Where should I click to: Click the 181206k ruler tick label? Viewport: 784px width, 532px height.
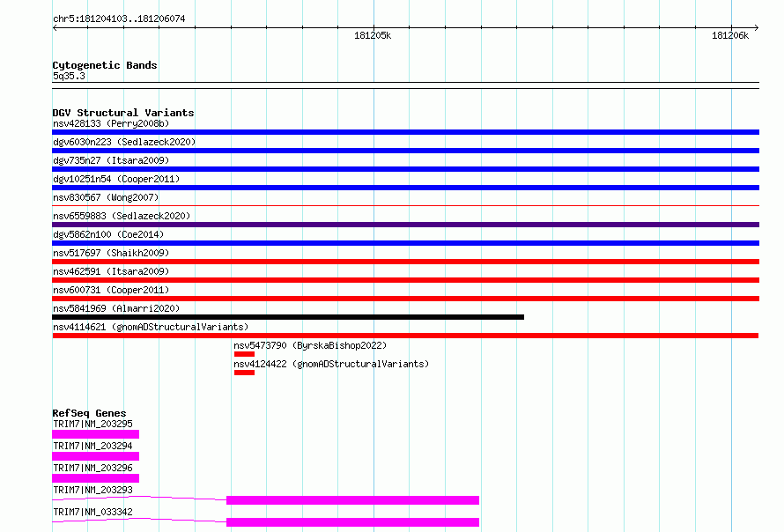730,35
